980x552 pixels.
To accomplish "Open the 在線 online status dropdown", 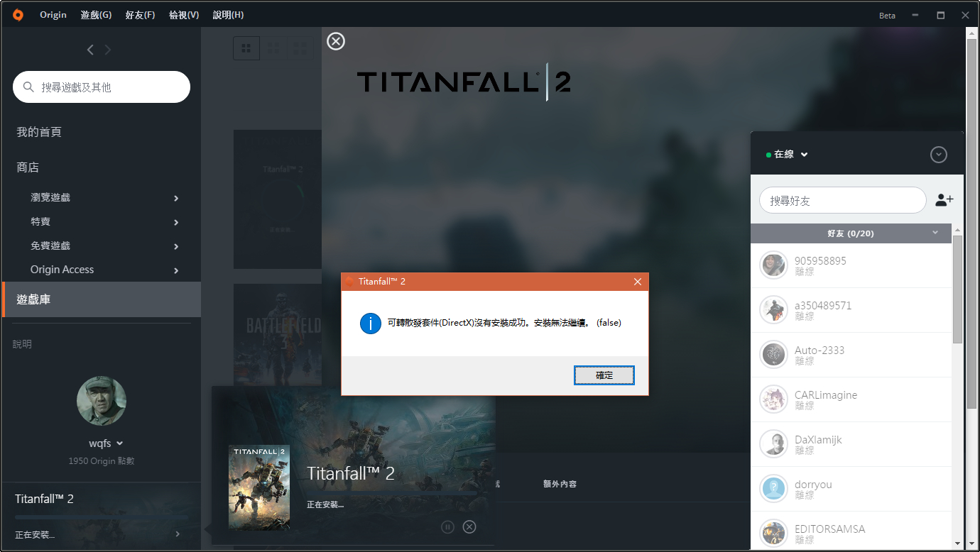I will coord(788,154).
